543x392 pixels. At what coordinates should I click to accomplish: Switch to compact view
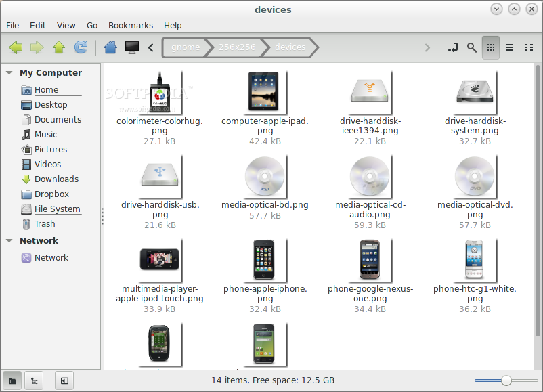(529, 47)
